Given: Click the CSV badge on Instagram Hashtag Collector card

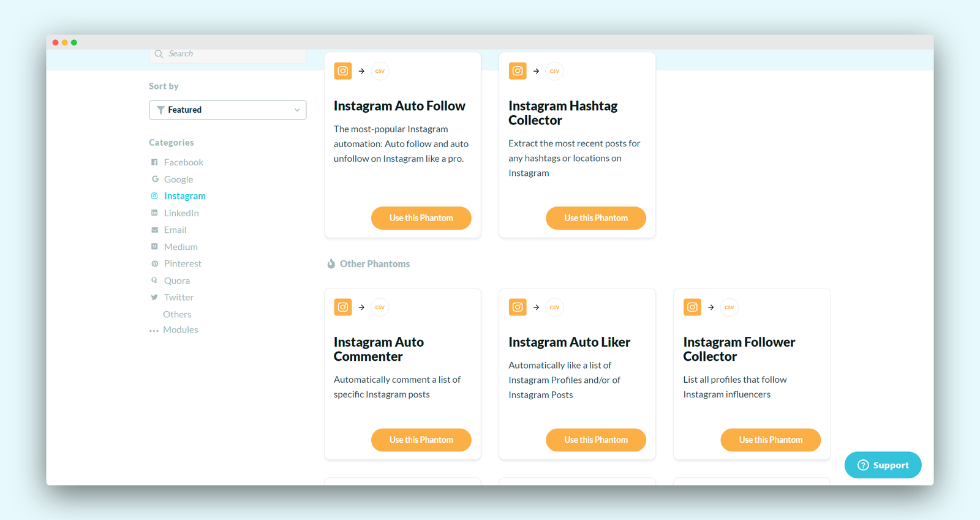Looking at the screenshot, I should click(x=554, y=71).
